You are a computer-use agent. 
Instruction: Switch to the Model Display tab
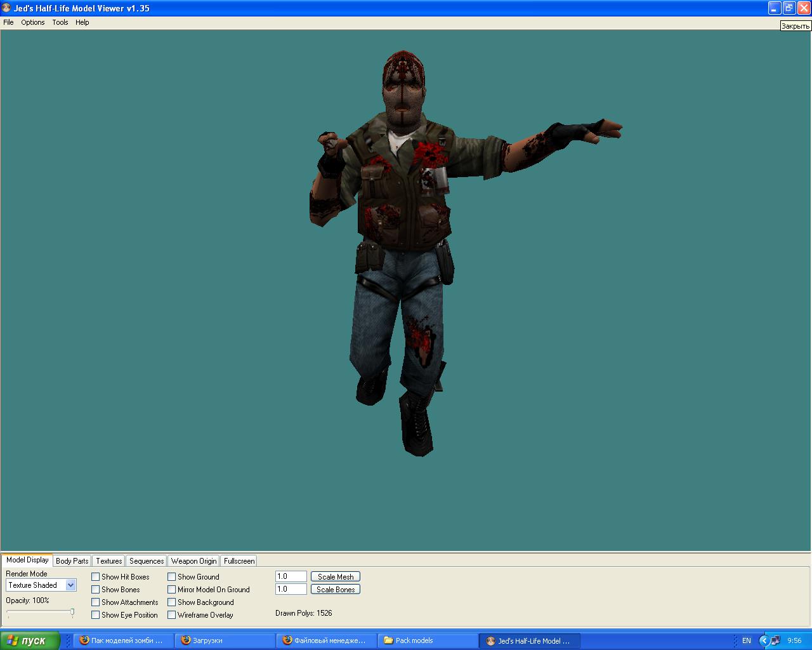coord(27,560)
